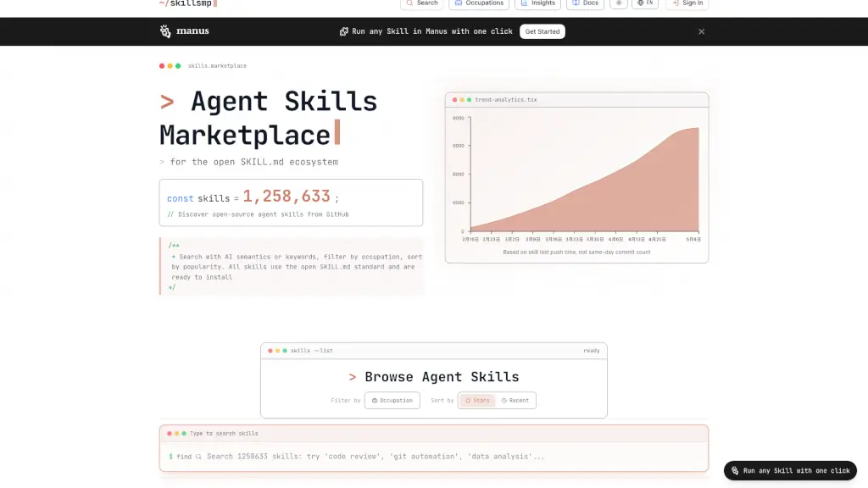Toggle the light/dark theme button
This screenshot has width=868, height=488.
[618, 3]
